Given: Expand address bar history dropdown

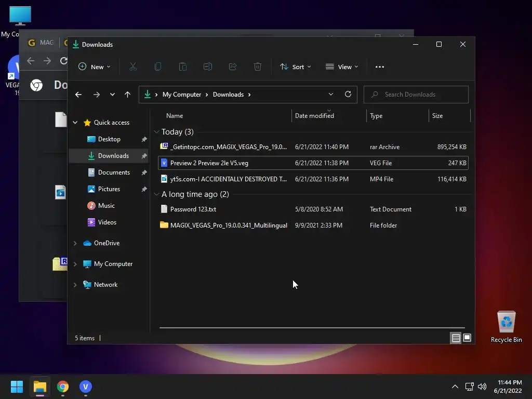Looking at the screenshot, I should pyautogui.click(x=331, y=95).
